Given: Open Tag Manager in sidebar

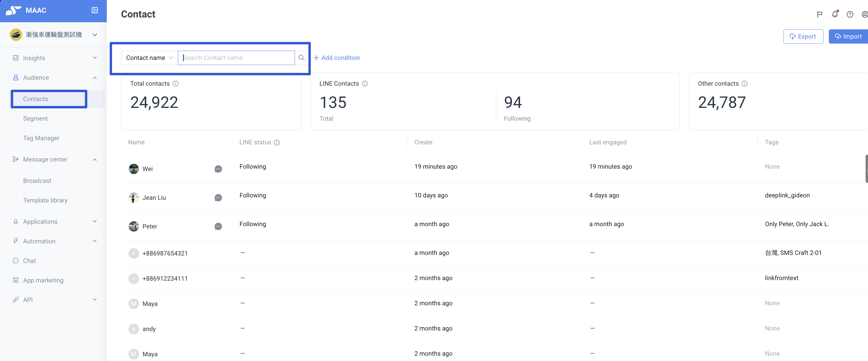Looking at the screenshot, I should 41,138.
